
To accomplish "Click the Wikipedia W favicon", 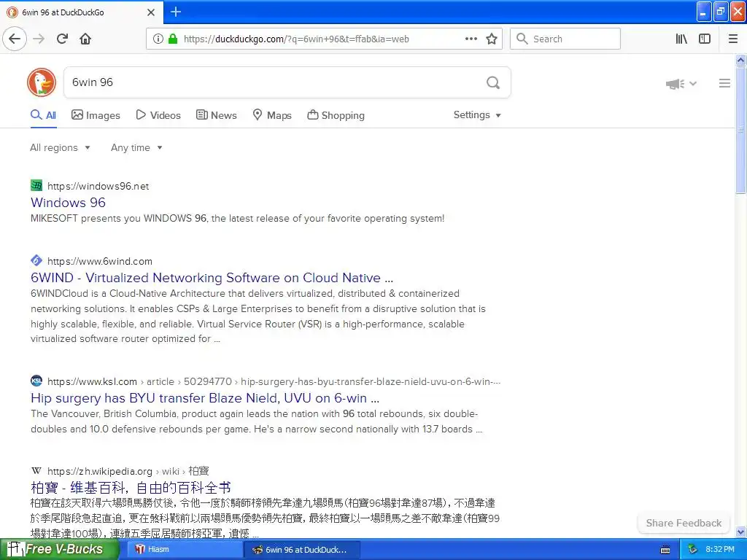I will [36, 471].
